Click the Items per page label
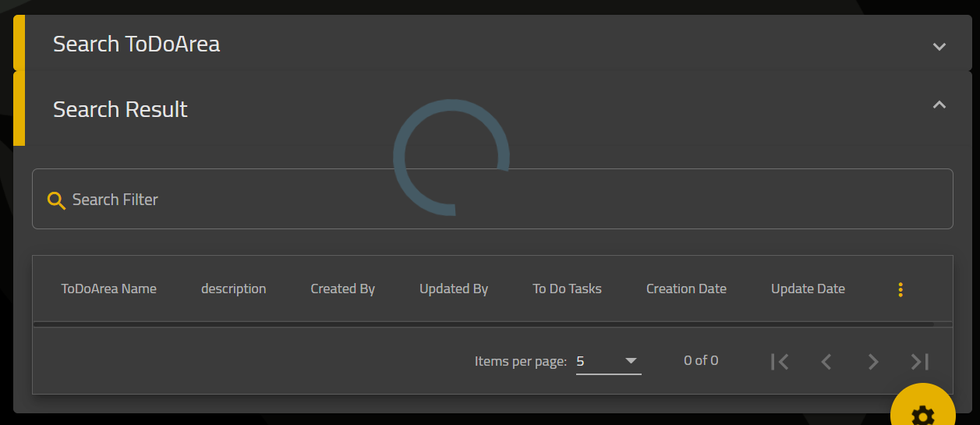The width and height of the screenshot is (980, 425). click(x=521, y=362)
